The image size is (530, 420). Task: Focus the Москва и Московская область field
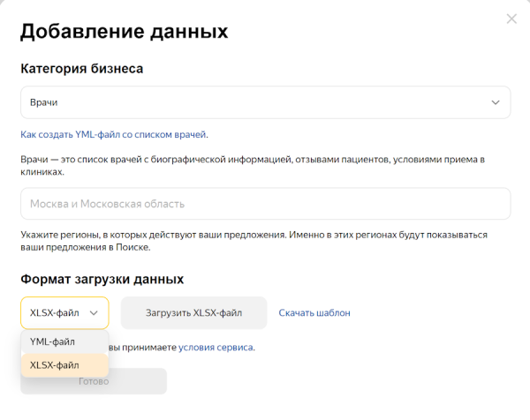click(x=265, y=204)
